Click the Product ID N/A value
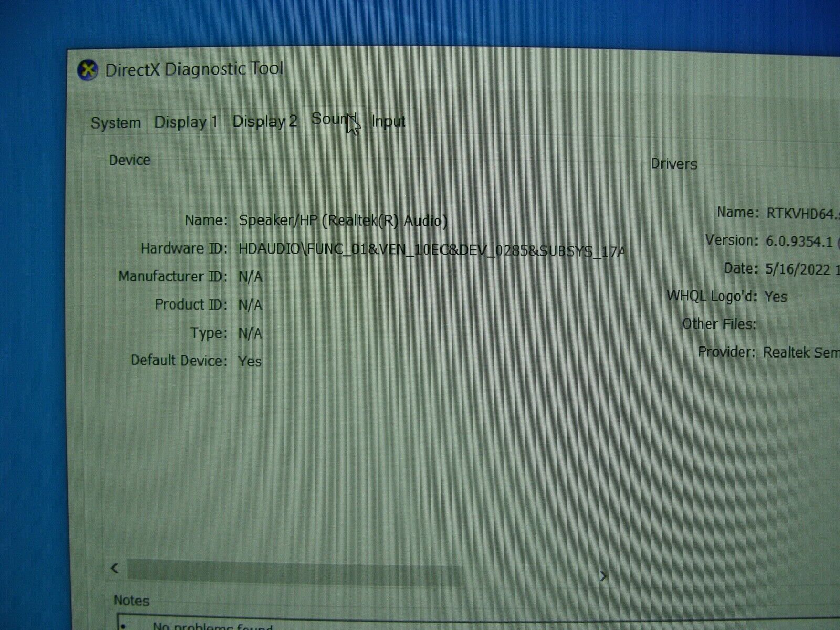The image size is (840, 630). coord(250,305)
